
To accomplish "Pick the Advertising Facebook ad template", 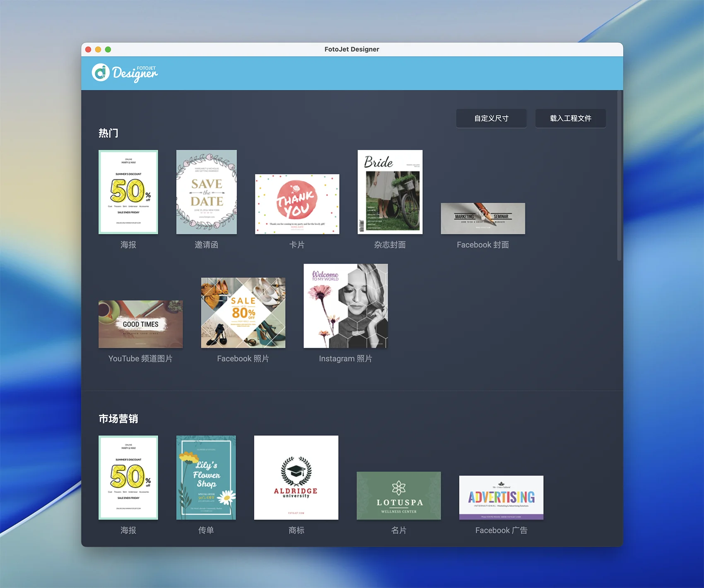I will (x=501, y=497).
